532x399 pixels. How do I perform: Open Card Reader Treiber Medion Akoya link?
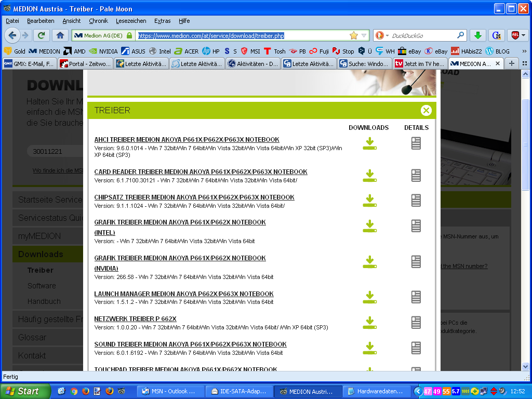201,171
